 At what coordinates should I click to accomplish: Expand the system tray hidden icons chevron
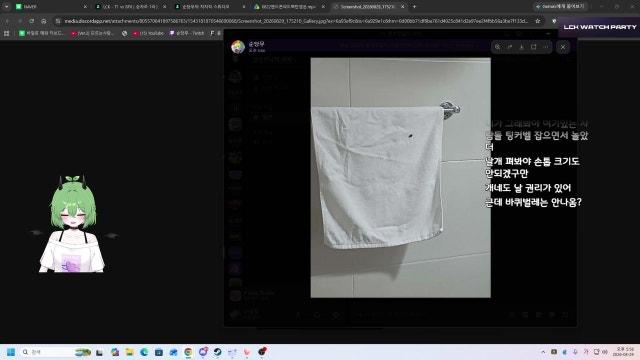point(543,352)
